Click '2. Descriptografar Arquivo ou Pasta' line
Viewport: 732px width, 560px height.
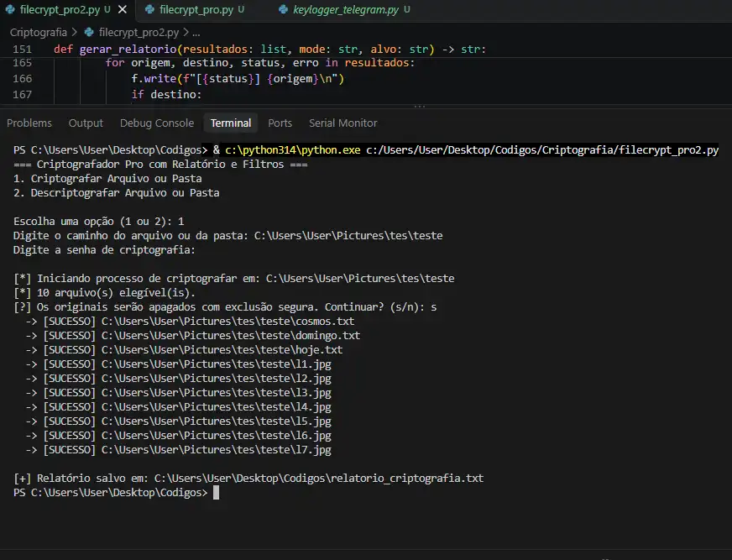coord(116,193)
